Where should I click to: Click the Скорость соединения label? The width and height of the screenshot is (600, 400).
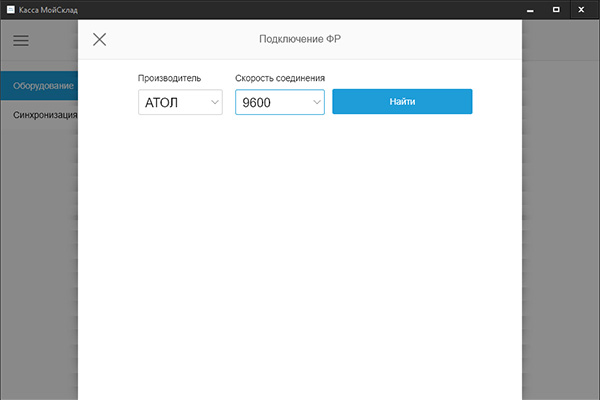[280, 78]
